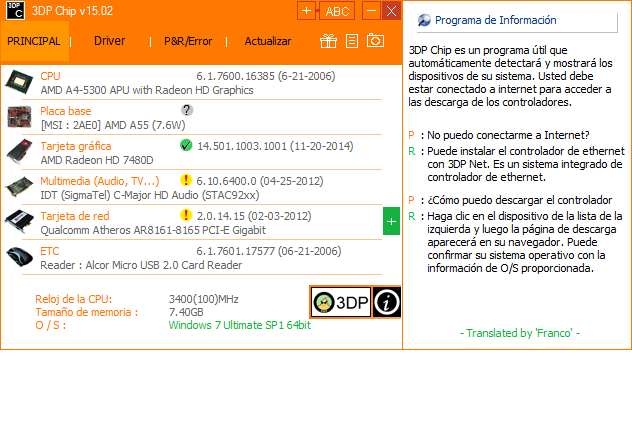Viewport: 632px width, 445px height.
Task: Open the ABC language button
Action: (x=337, y=11)
